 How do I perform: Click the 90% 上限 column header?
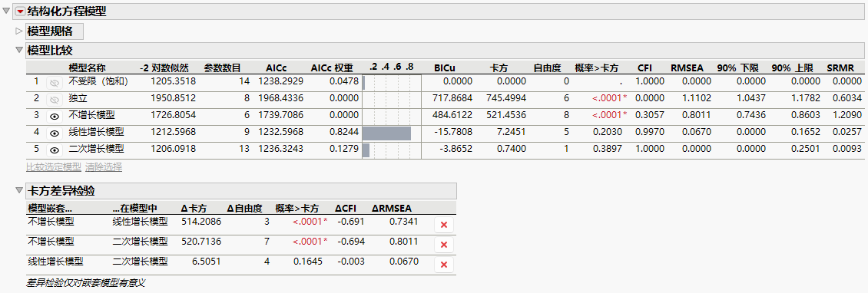pos(792,68)
